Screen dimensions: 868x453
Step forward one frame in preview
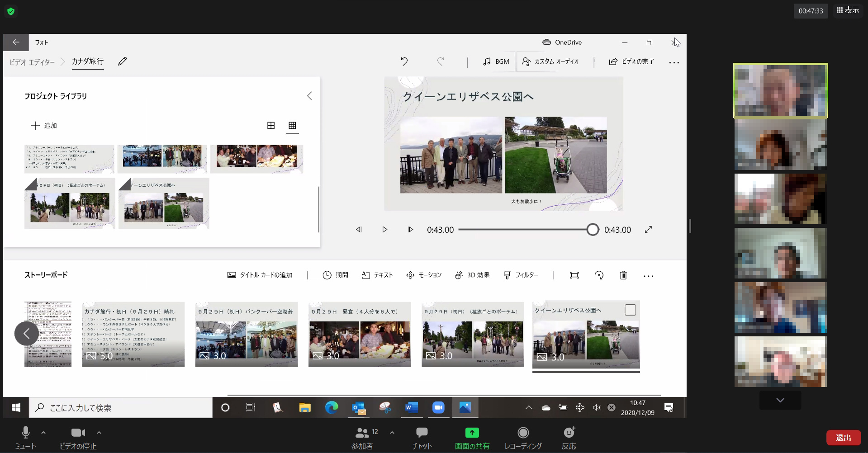410,230
